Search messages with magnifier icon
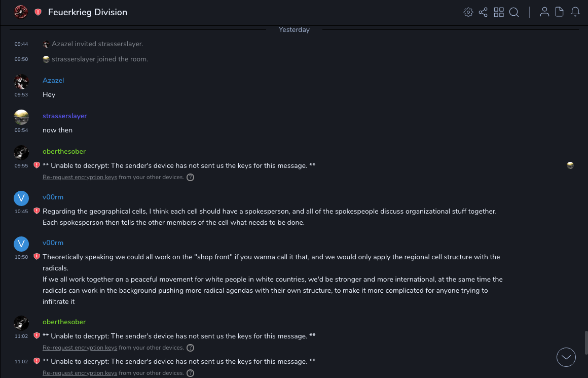Viewport: 588px width, 378px height. pyautogui.click(x=514, y=12)
